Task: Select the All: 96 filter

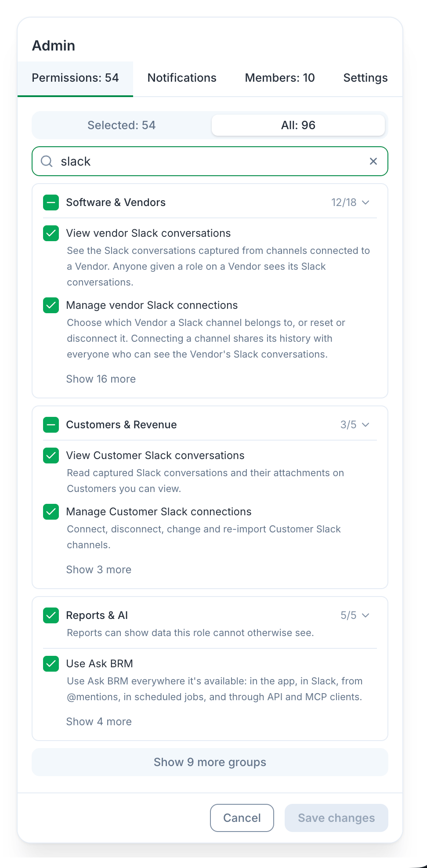Action: click(x=298, y=125)
